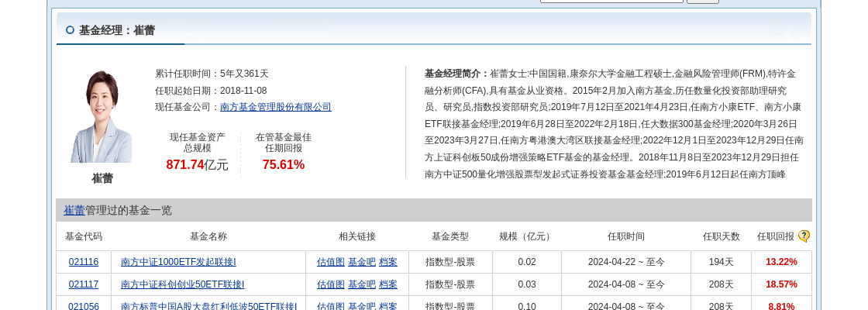Click 崔蕾 link in 管理过的基金一览 header
Image resolution: width=868 pixels, height=310 pixels.
coord(74,210)
